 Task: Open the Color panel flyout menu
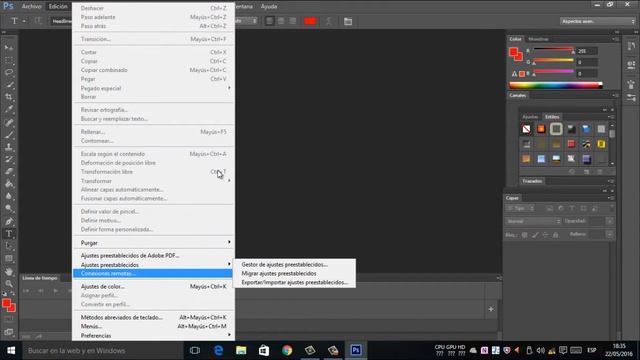click(x=616, y=39)
